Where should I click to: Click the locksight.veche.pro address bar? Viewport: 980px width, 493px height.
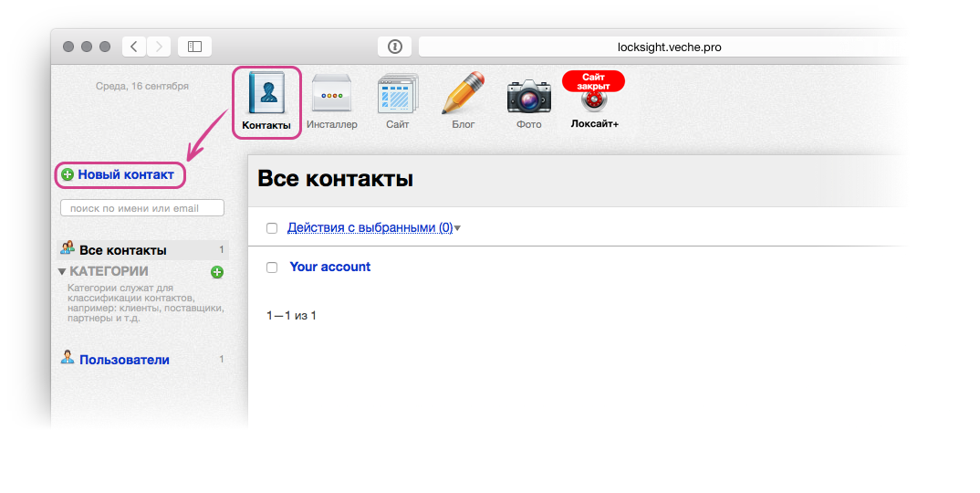(670, 47)
